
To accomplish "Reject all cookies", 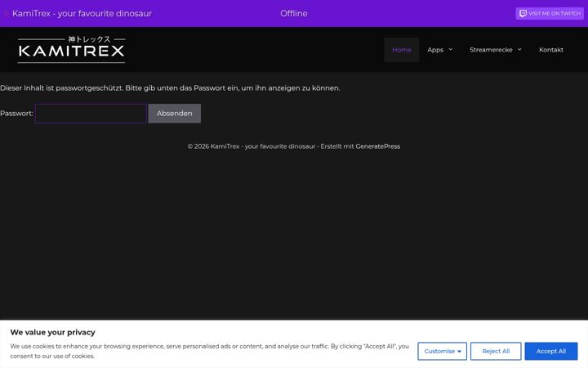I will (x=496, y=351).
